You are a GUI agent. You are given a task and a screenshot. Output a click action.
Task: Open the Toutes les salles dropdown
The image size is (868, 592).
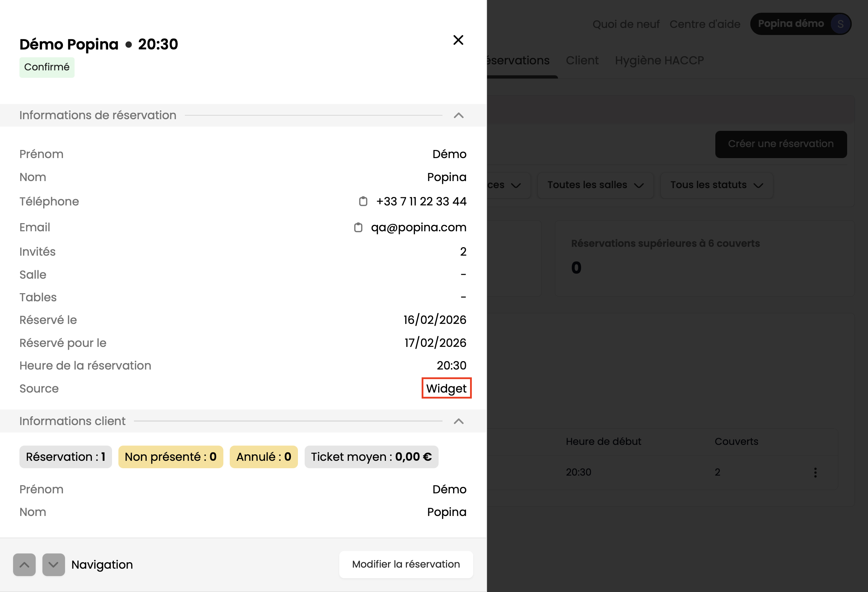tap(596, 185)
